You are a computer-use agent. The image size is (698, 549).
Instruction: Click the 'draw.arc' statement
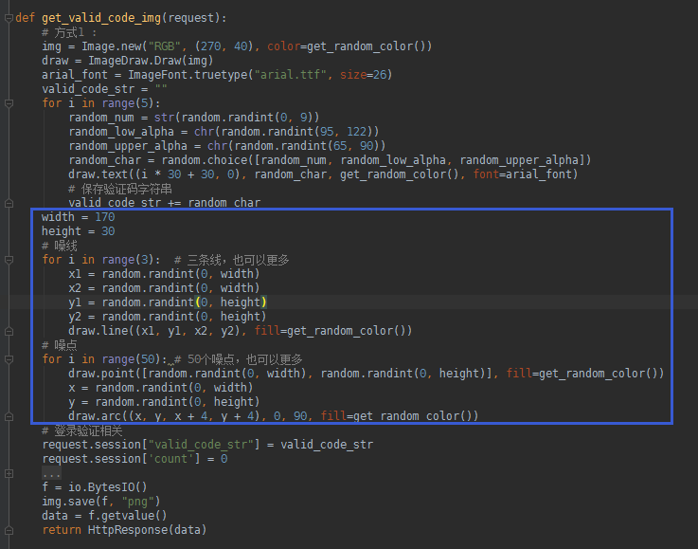point(273,416)
